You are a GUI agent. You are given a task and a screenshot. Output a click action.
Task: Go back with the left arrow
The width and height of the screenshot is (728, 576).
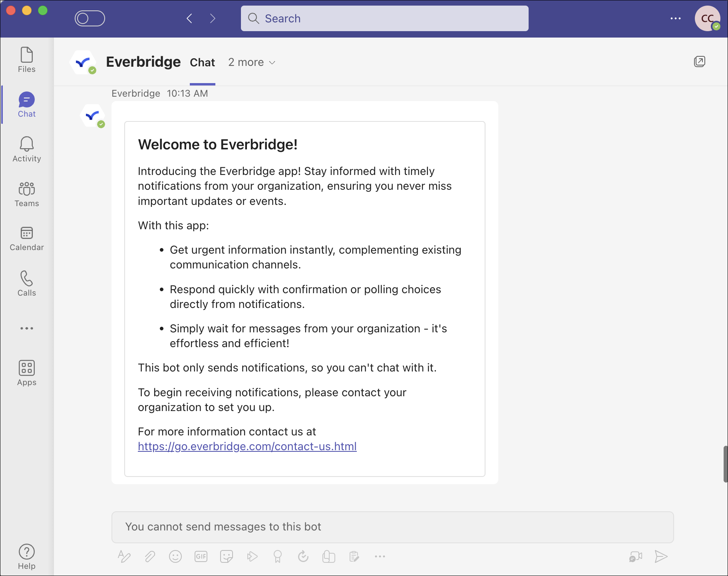point(190,18)
